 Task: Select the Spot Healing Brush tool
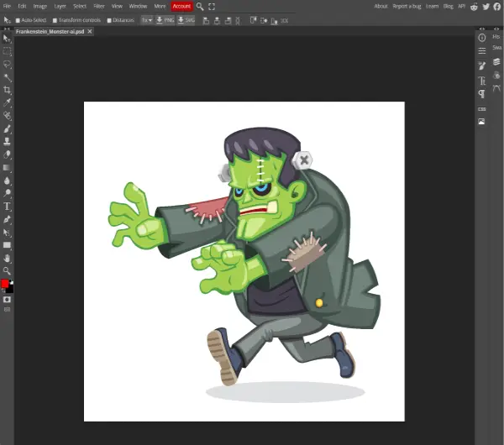[7, 116]
